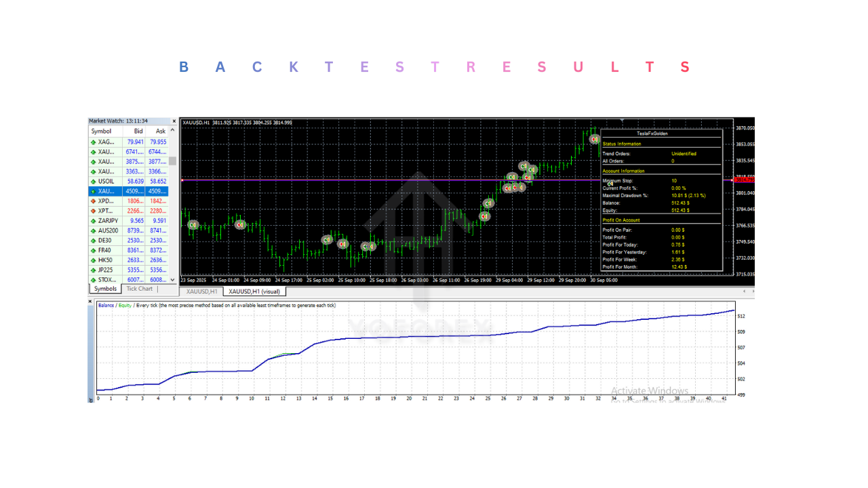Image resolution: width=868 pixels, height=488 pixels.
Task: Click the green arrow icon beside USOIL
Action: (93, 182)
